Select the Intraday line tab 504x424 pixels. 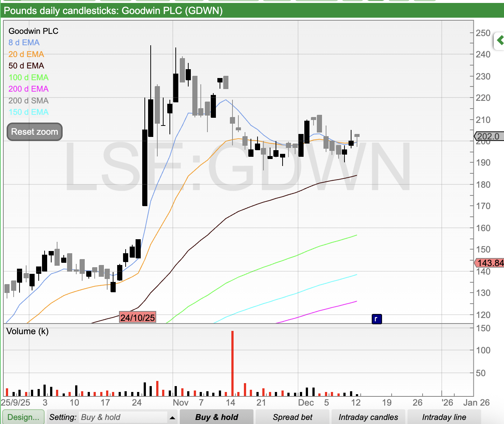click(444, 417)
